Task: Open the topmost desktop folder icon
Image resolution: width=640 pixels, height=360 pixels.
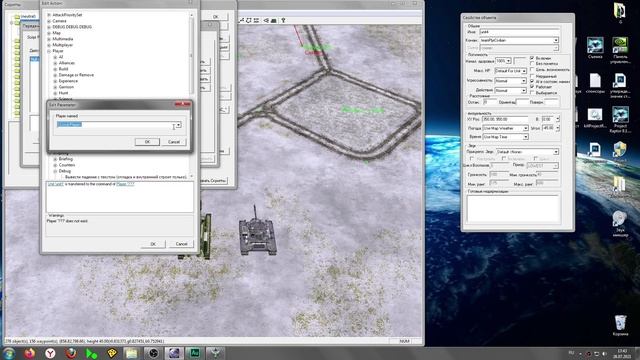Action: 620,12
